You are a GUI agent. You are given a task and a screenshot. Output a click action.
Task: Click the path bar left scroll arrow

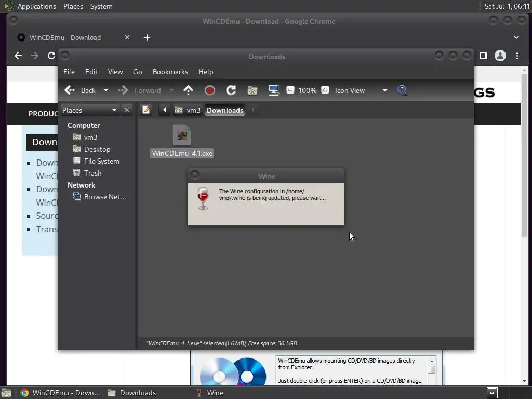(165, 110)
